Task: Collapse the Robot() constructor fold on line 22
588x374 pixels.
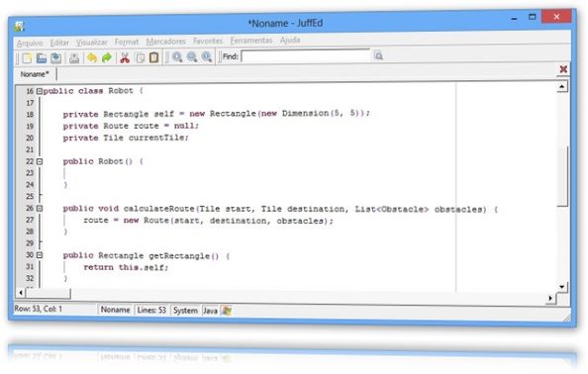Action: 40,161
